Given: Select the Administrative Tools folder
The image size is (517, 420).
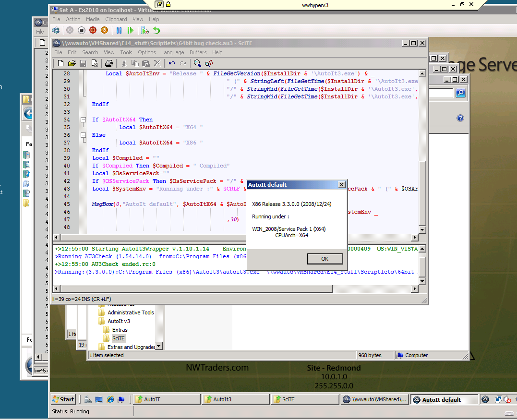Looking at the screenshot, I should point(131,312).
